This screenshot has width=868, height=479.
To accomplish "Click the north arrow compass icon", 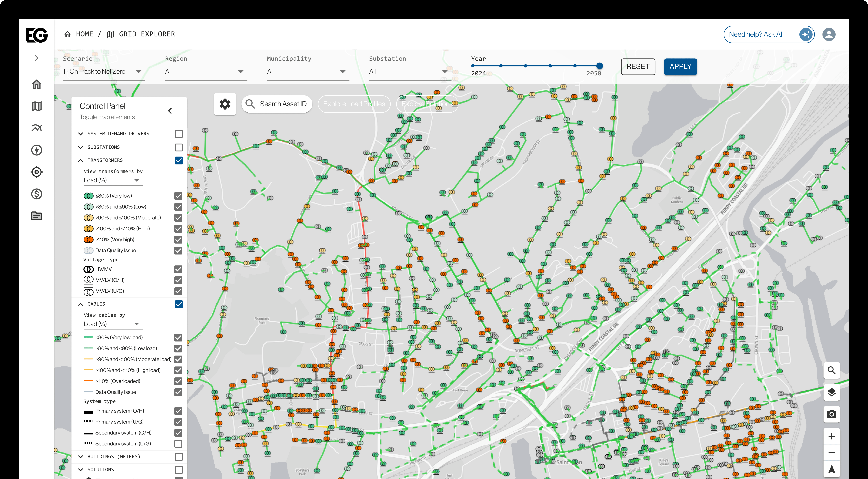I will pyautogui.click(x=831, y=469).
